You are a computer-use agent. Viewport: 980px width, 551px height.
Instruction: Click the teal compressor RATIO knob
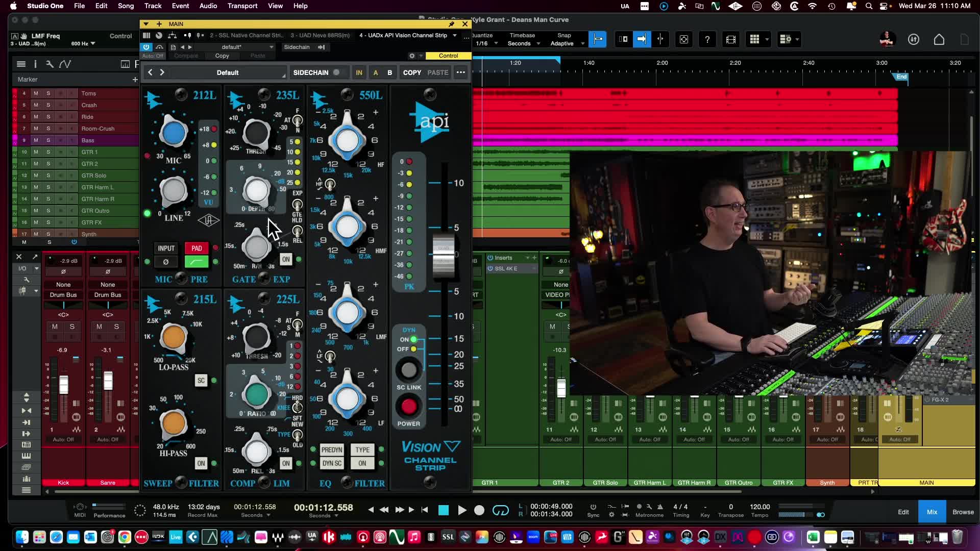256,394
